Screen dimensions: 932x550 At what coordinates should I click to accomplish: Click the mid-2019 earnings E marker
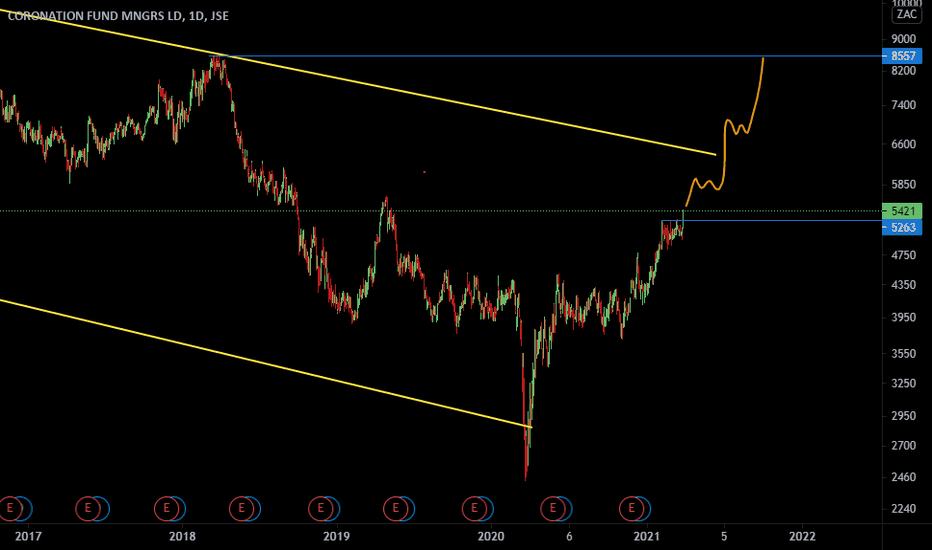[x=395, y=508]
